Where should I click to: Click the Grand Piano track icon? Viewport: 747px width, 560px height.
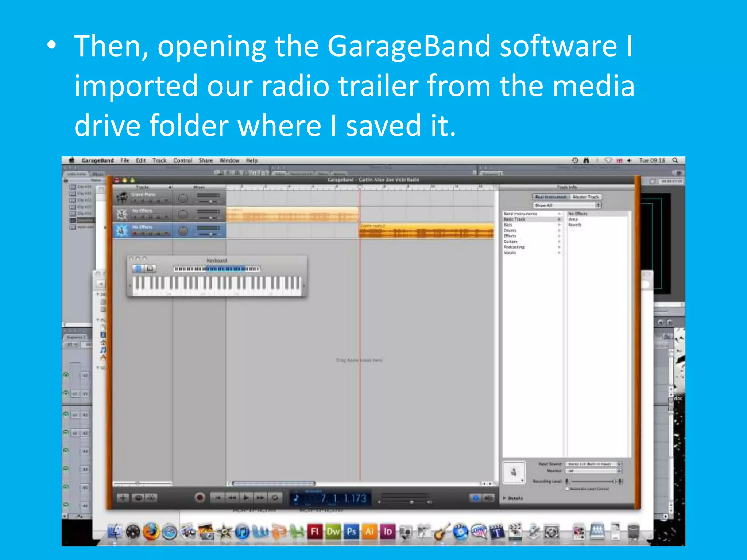[x=122, y=198]
